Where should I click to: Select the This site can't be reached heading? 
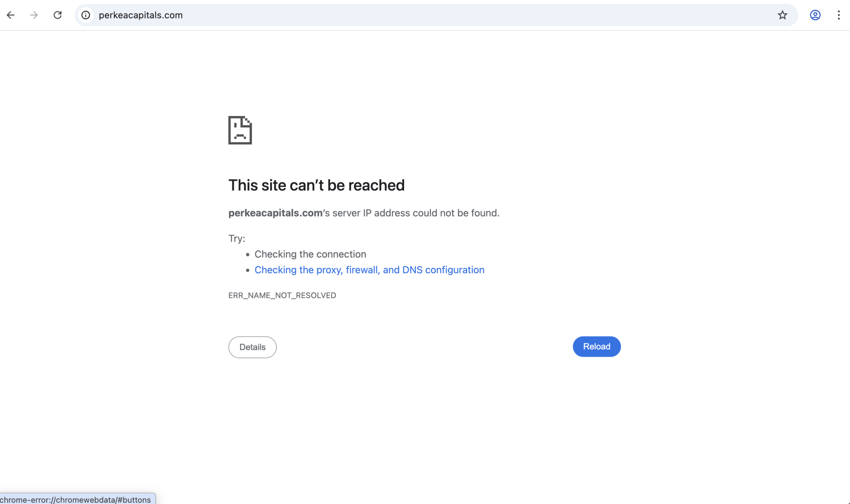pyautogui.click(x=316, y=185)
